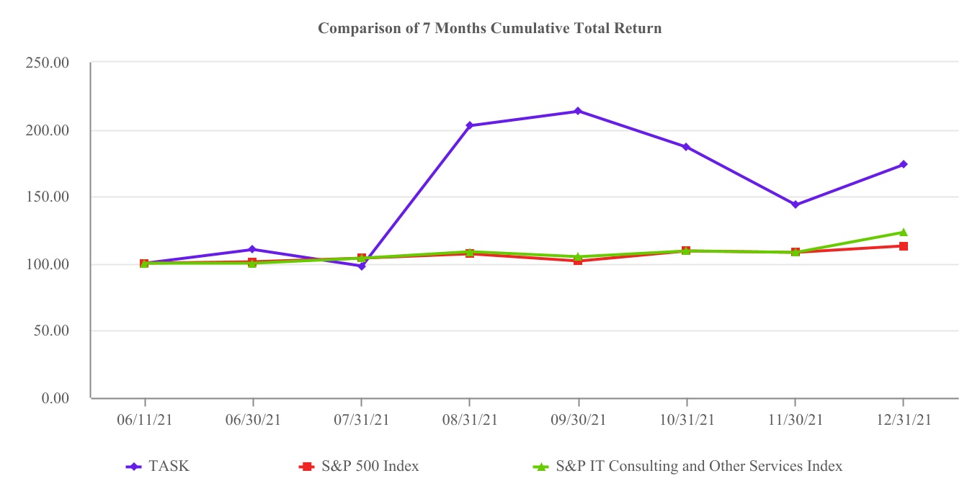The width and height of the screenshot is (980, 504).
Task: Click the green triangle marker at 12/31/21
Action: point(903,232)
